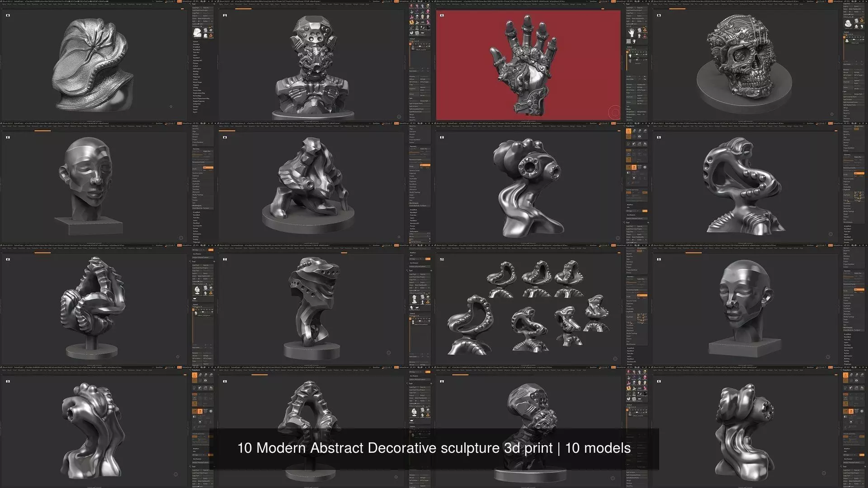Open the knotted sculpture on pedestal stand
The height and width of the screenshot is (488, 868).
(93, 308)
